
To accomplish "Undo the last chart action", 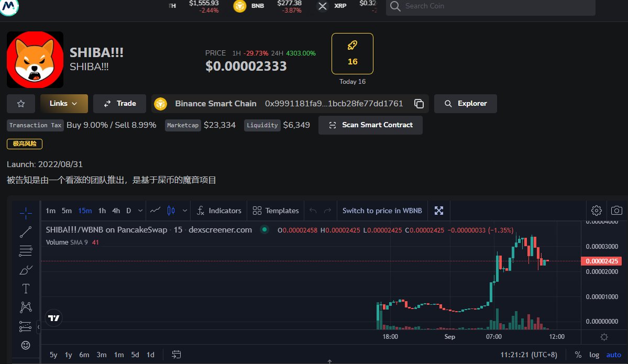I will click(313, 211).
